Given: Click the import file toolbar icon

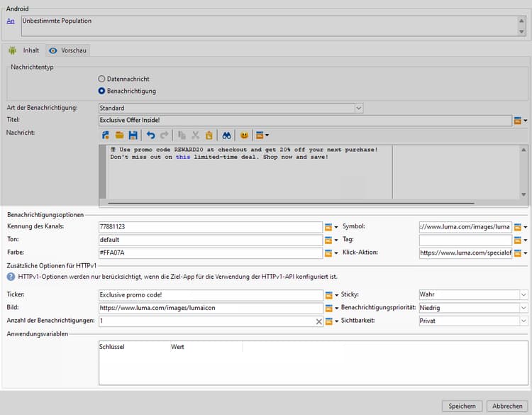Looking at the screenshot, I should pos(106,135).
